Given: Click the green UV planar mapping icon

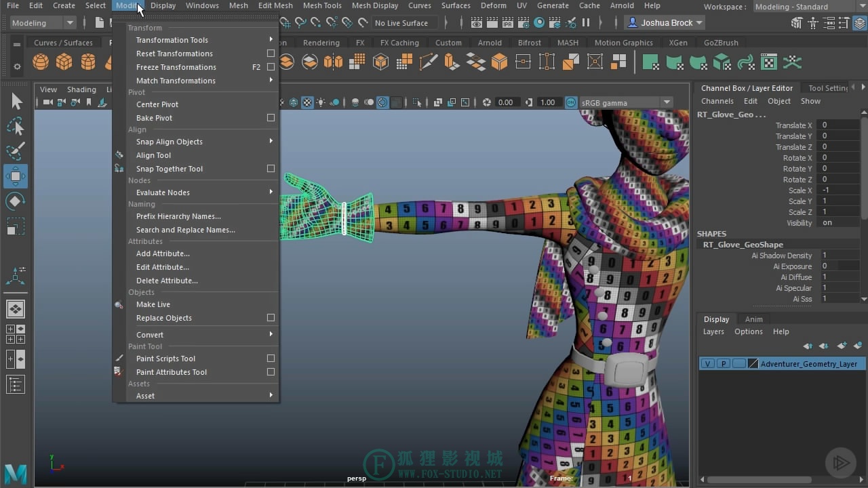Looking at the screenshot, I should [x=650, y=62].
